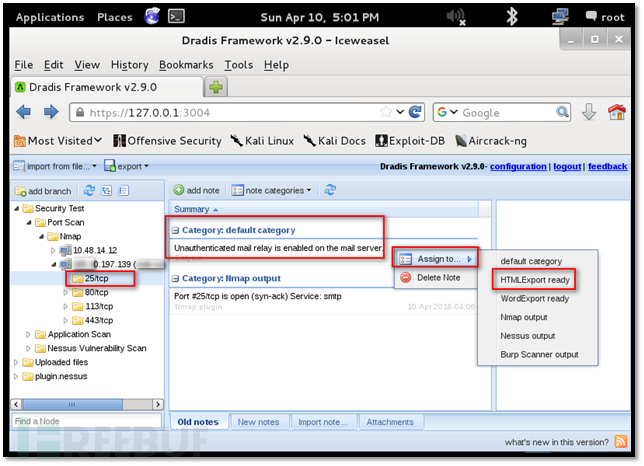644x466 pixels.
Task: Collapse the Port Scan node
Action: [x=29, y=223]
